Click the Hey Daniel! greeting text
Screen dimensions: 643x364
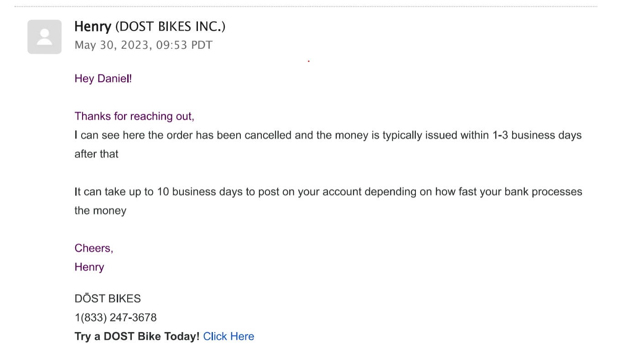[103, 78]
